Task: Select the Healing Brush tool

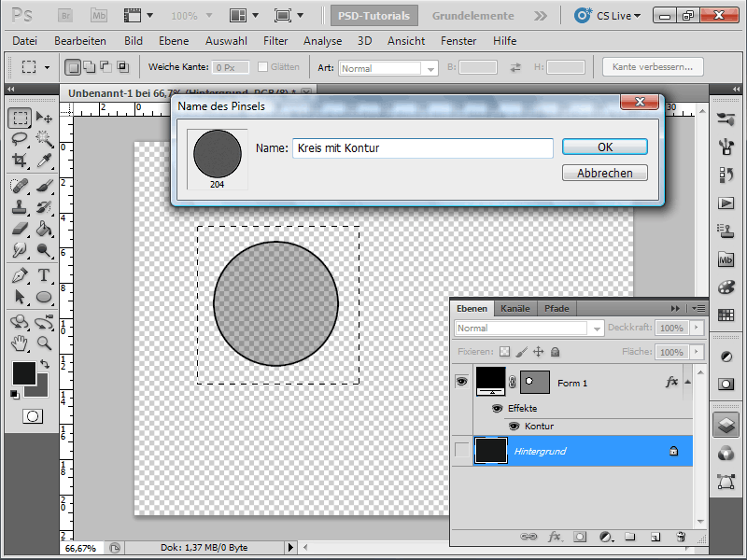Action: (20, 186)
